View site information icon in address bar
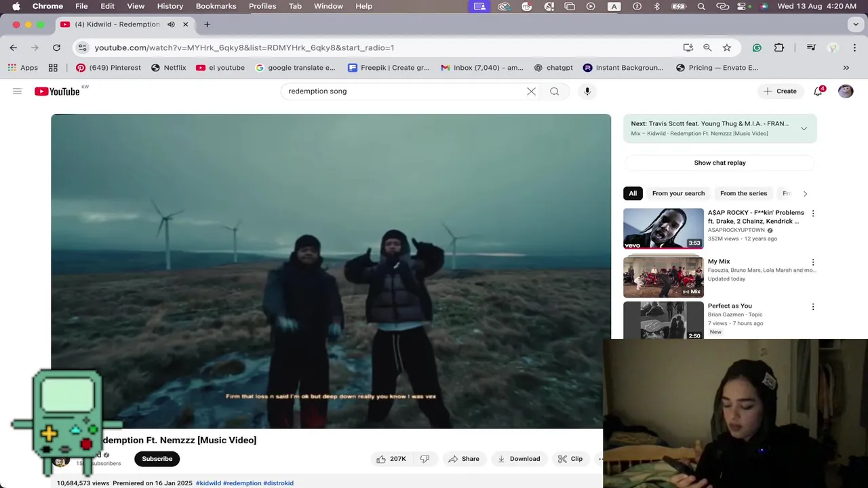The height and width of the screenshot is (488, 868). (x=82, y=47)
